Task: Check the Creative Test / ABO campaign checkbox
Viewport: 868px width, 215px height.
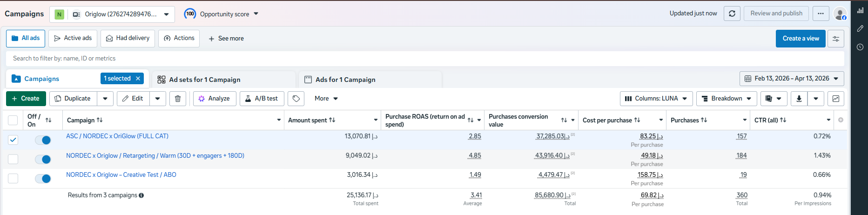Action: coord(13,178)
